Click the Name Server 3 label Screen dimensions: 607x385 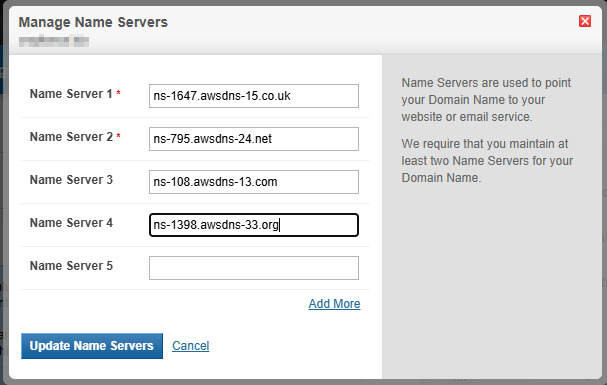click(x=71, y=180)
